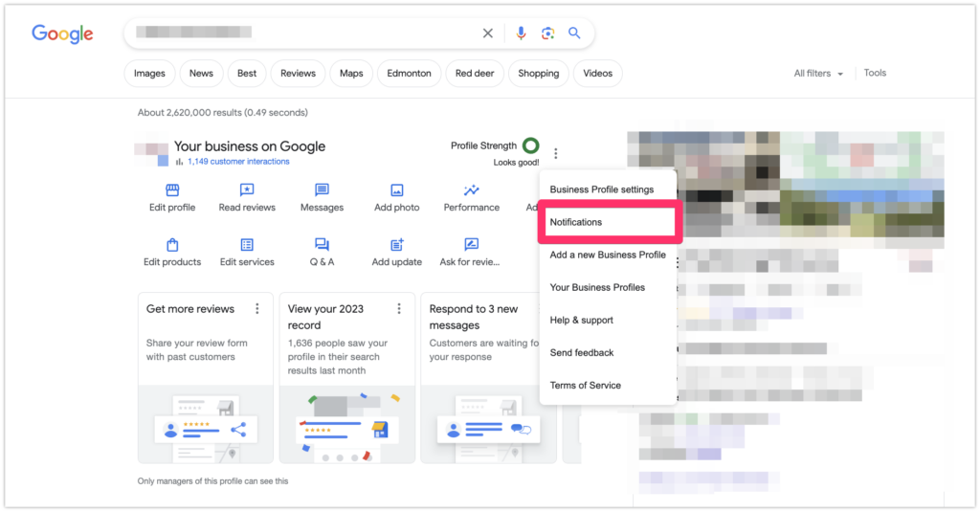
Task: Select the Red deer filter chip
Action: click(x=475, y=73)
